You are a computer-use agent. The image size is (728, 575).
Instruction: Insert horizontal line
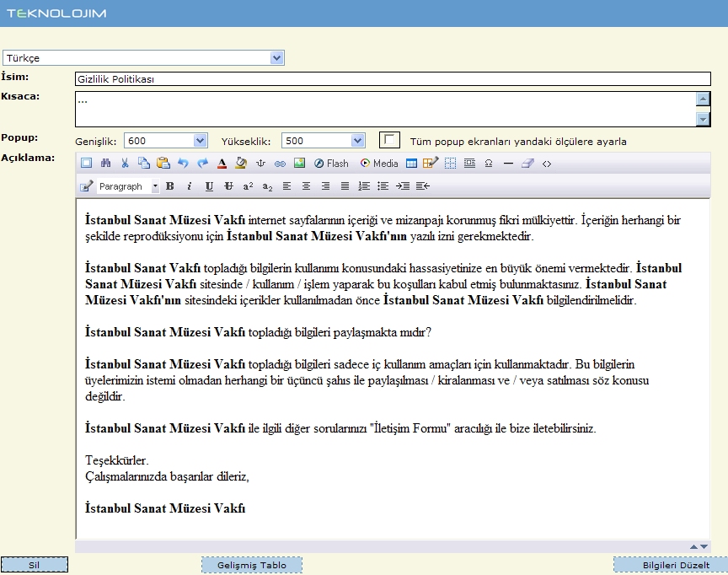click(x=508, y=163)
